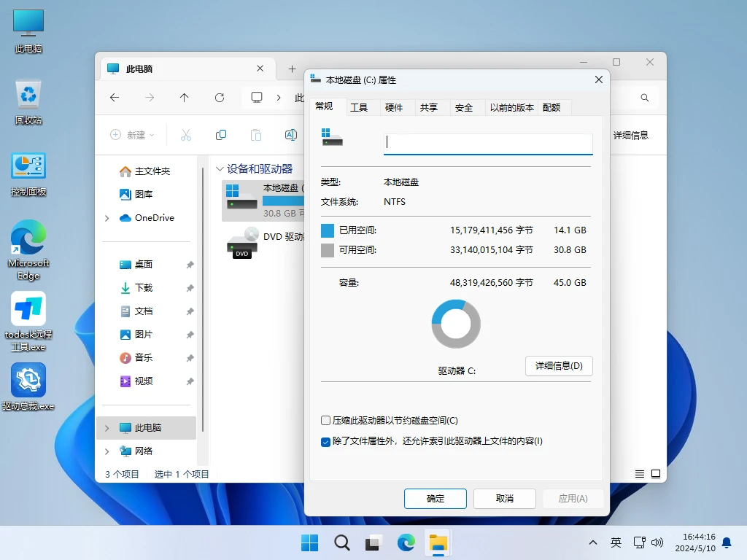This screenshot has width=747, height=560.
Task: Expand the OneDrive tree node
Action: 107,218
